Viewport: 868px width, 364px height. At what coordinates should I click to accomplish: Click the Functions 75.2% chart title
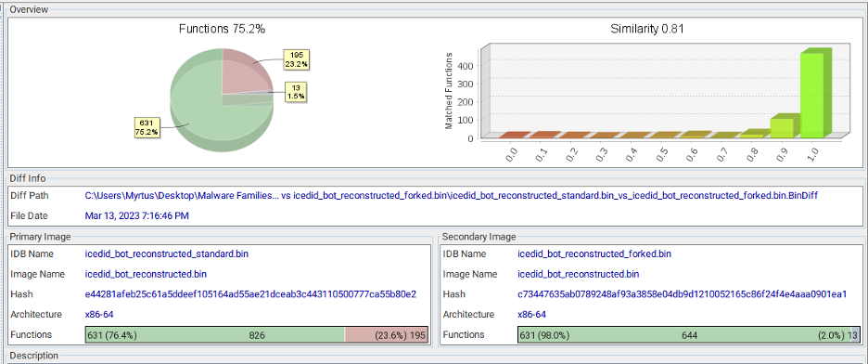coord(222,30)
